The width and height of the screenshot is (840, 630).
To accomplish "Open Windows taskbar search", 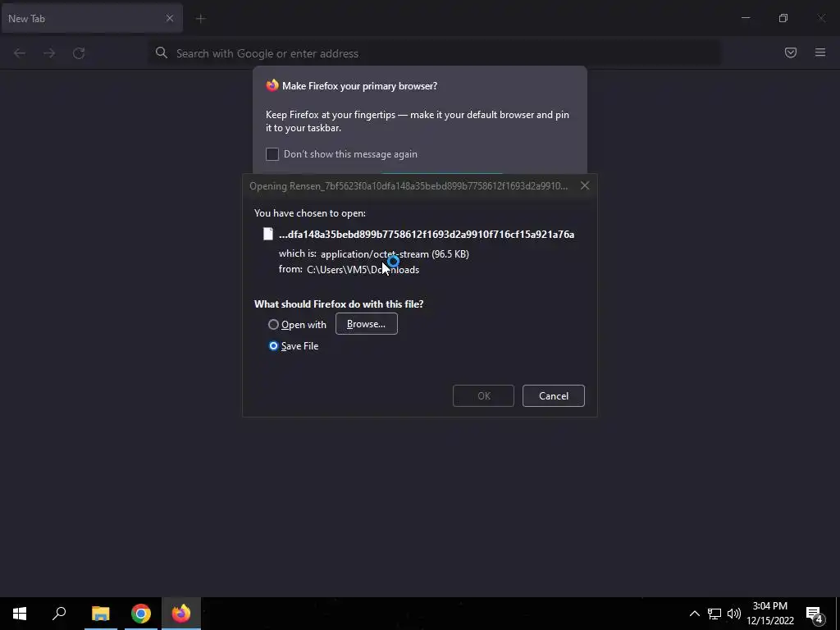I will point(59,614).
